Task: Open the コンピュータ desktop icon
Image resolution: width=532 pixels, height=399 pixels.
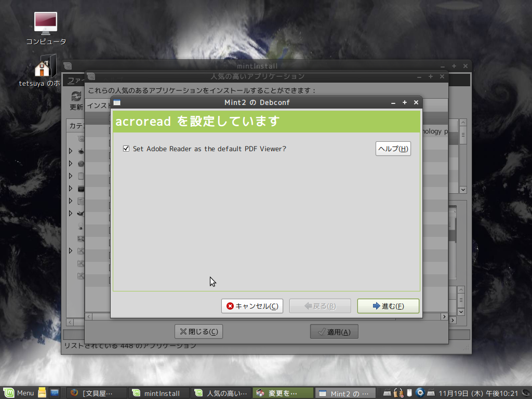Action: coord(46,23)
